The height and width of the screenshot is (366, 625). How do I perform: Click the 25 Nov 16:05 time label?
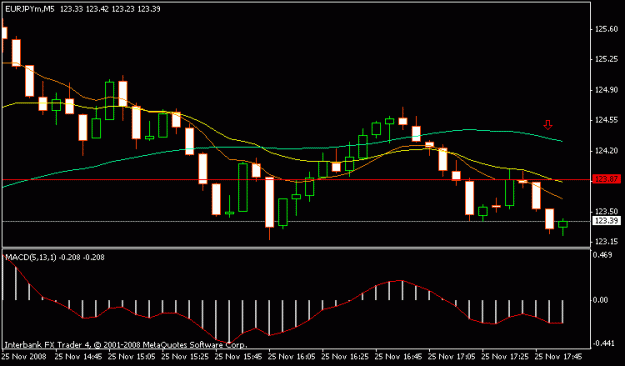pos(292,356)
